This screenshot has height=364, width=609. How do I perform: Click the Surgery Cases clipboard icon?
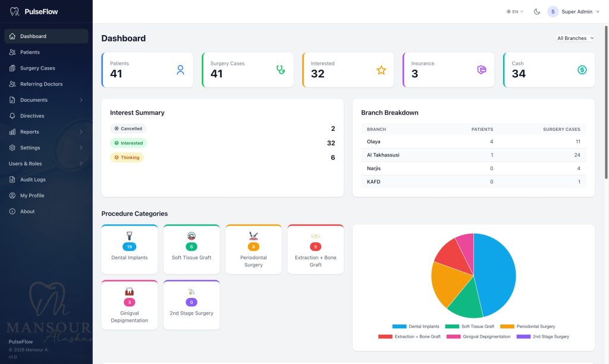pyautogui.click(x=12, y=68)
